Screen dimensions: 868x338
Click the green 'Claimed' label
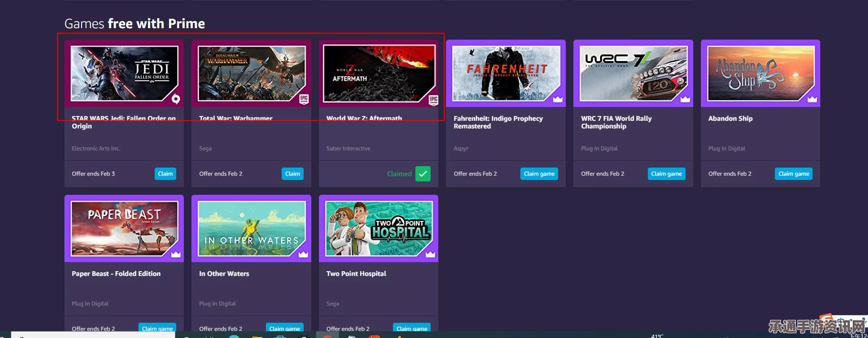click(x=399, y=174)
